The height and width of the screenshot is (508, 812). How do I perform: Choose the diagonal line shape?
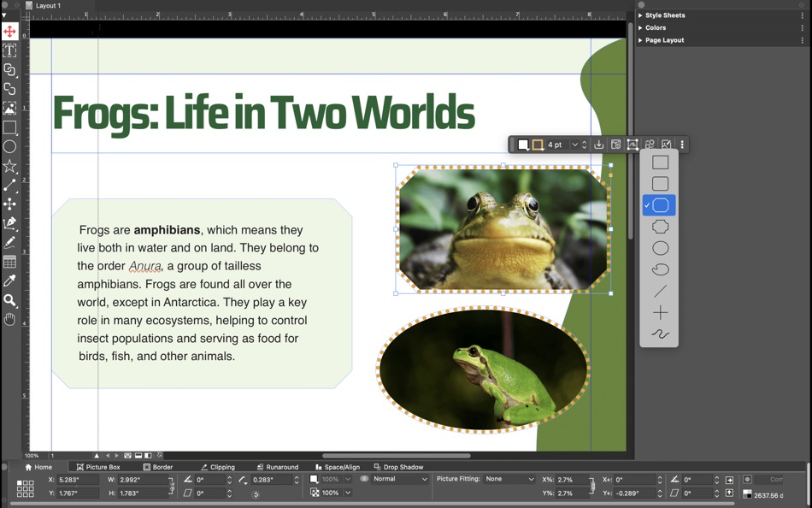[x=660, y=292]
